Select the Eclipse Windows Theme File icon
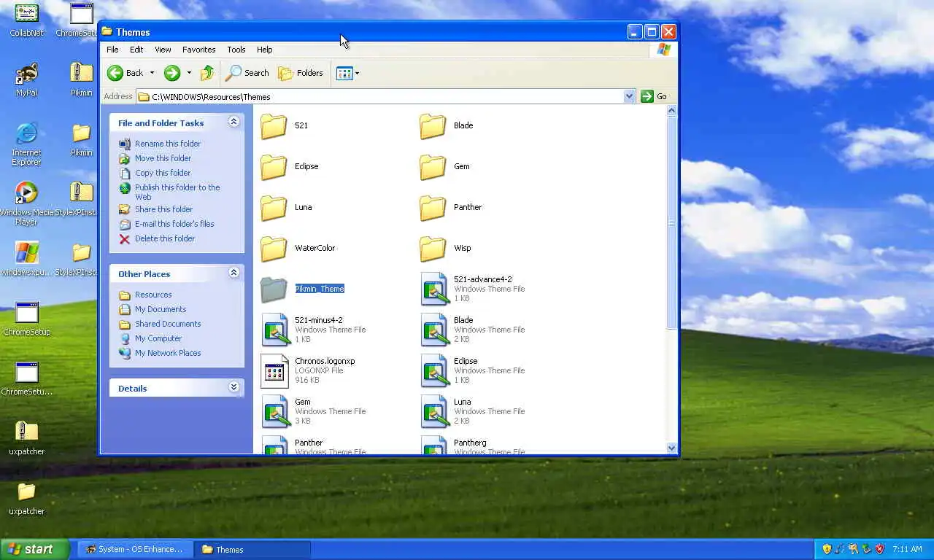 tap(434, 371)
